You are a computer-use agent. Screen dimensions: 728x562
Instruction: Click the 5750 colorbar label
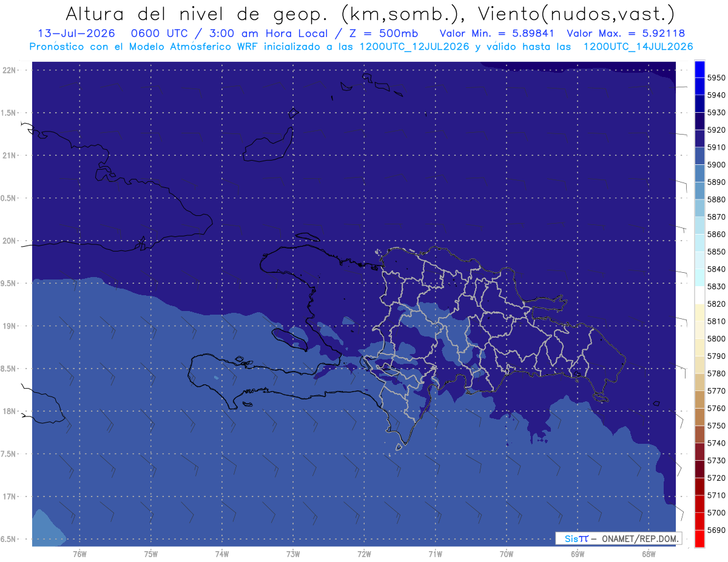point(716,425)
